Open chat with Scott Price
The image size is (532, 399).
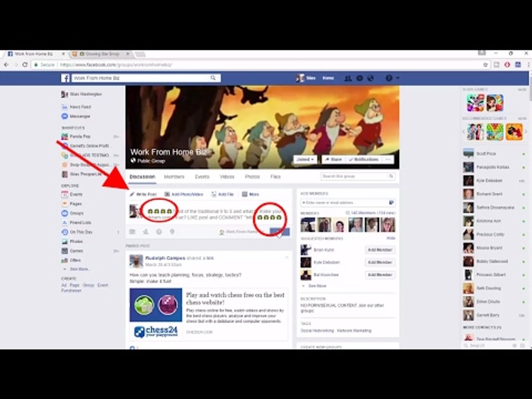coord(494,154)
